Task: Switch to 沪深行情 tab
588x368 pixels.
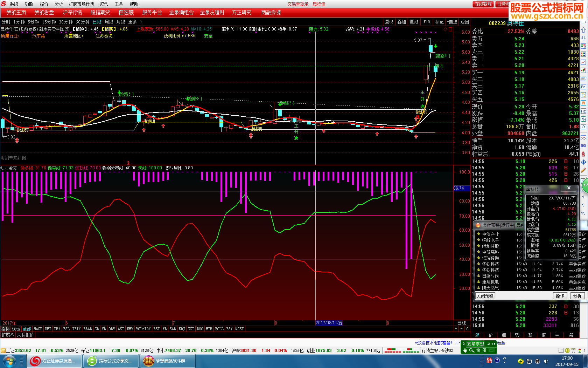Action: (72, 12)
